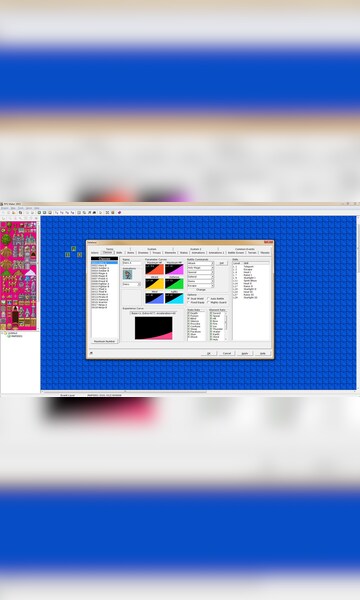Click the red Maximum HP curve graph
Viewport: 360px width, 600px height.
tap(154, 269)
